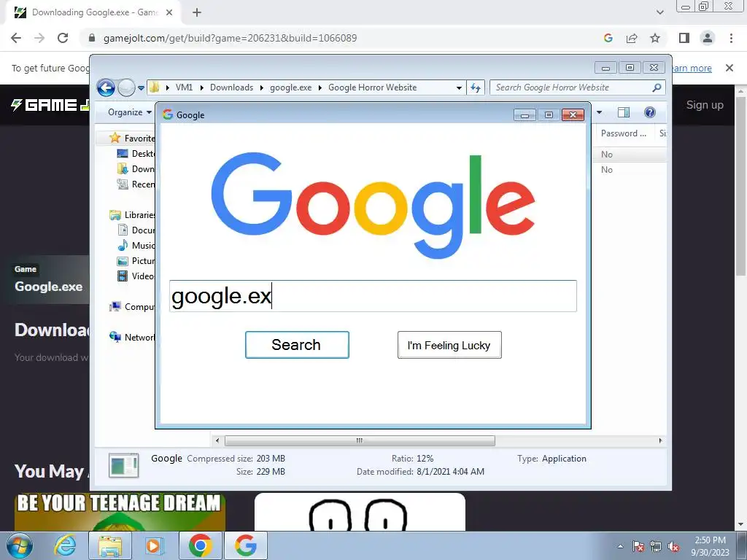The width and height of the screenshot is (747, 560).
Task: Click Sign up on Game Jolt page
Action: (705, 105)
